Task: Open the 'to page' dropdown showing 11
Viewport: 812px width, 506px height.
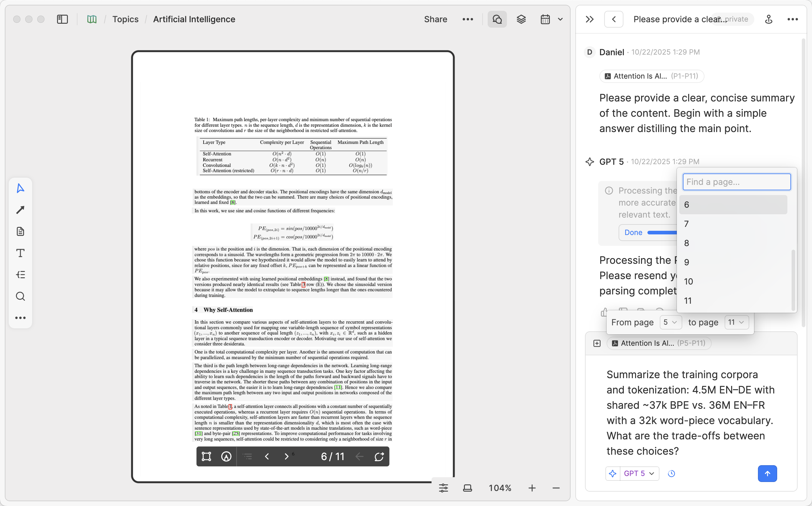Action: coord(736,322)
